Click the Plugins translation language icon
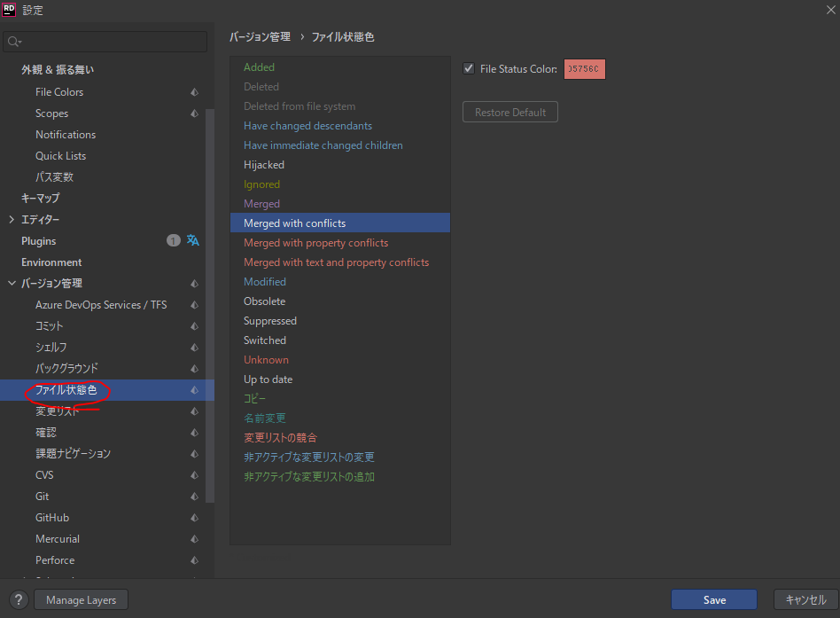This screenshot has height=618, width=840. [193, 240]
